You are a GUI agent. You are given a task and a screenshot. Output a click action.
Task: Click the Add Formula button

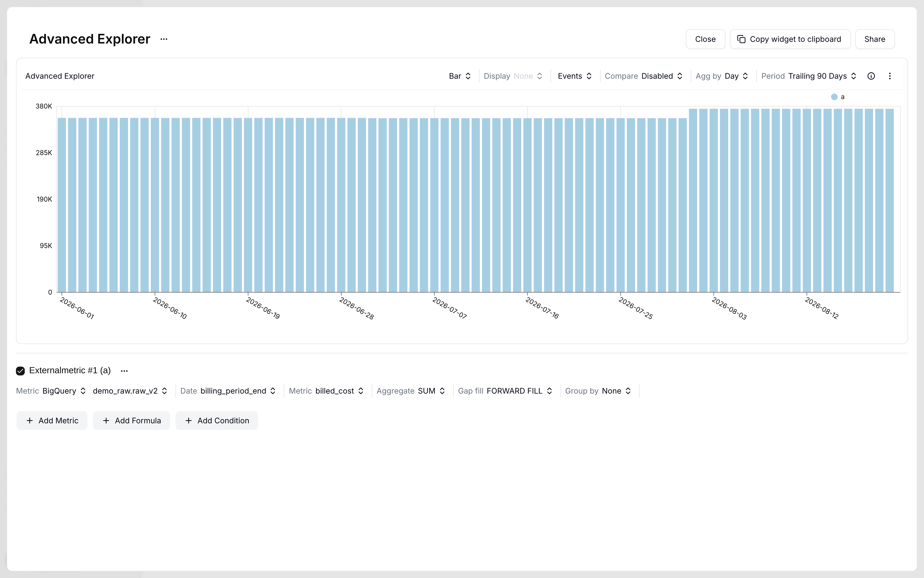click(131, 421)
